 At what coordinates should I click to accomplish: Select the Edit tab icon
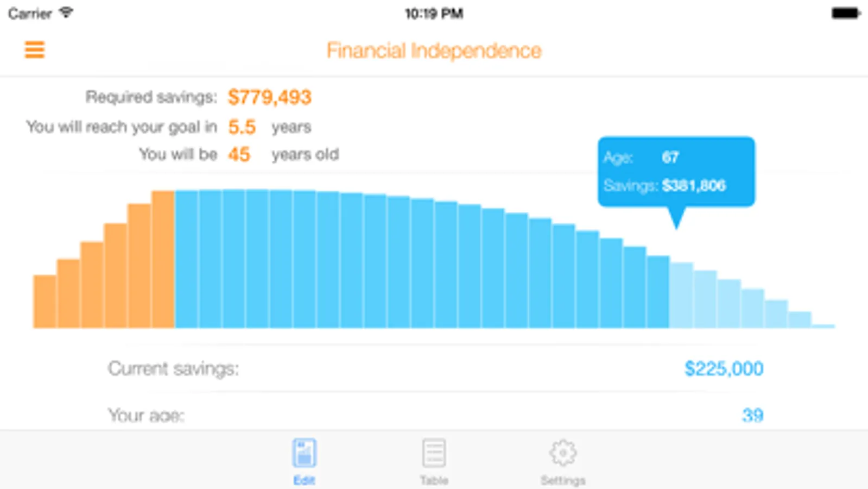point(304,453)
